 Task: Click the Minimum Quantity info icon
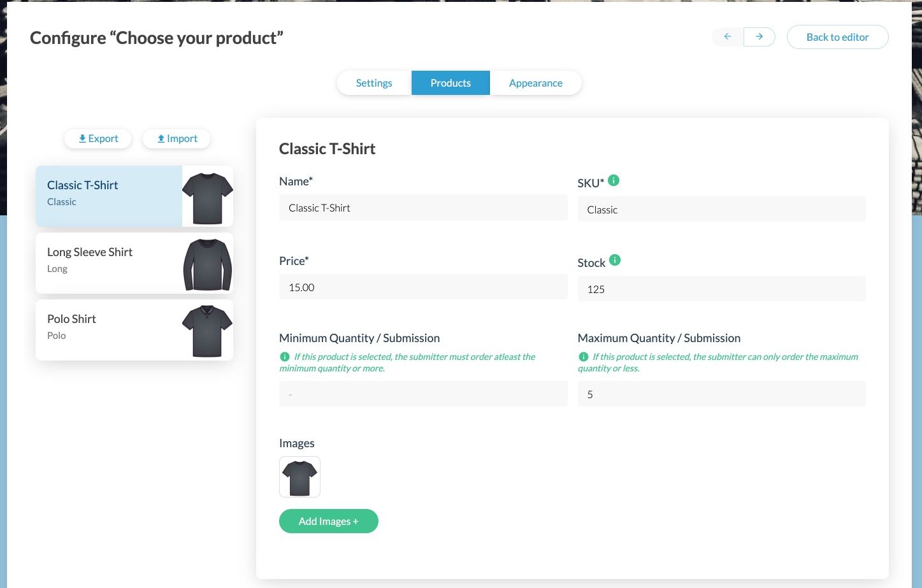point(285,357)
